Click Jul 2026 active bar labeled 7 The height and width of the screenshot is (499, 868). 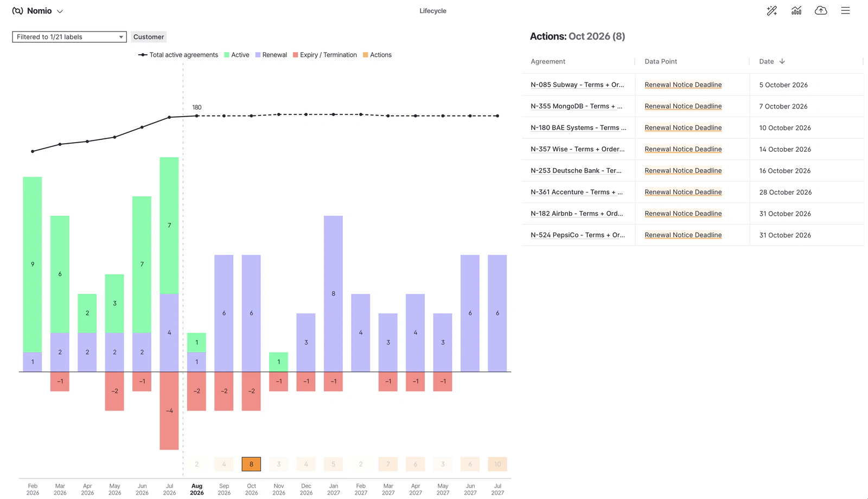pyautogui.click(x=169, y=226)
